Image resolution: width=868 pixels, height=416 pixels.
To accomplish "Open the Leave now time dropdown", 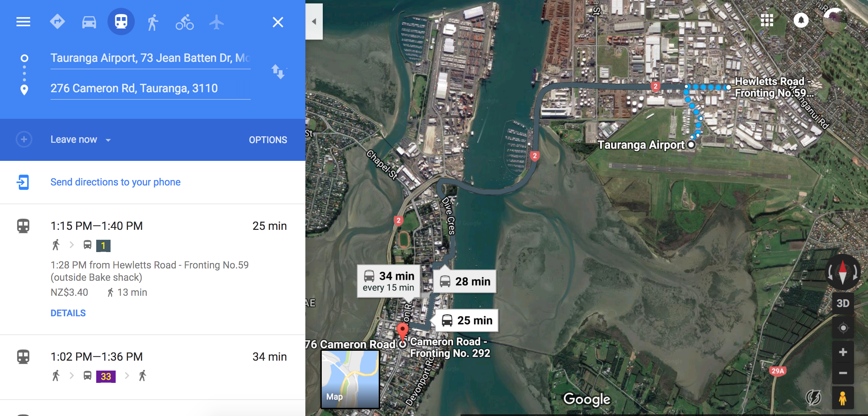I will tap(81, 139).
